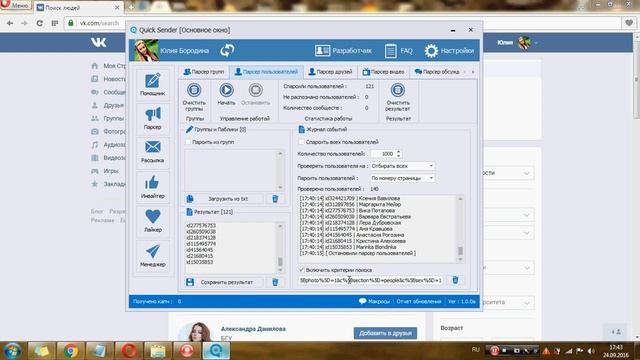Increase Количество пользователей with the up arrow
Viewport: 640px width, 360px height.
[399, 152]
